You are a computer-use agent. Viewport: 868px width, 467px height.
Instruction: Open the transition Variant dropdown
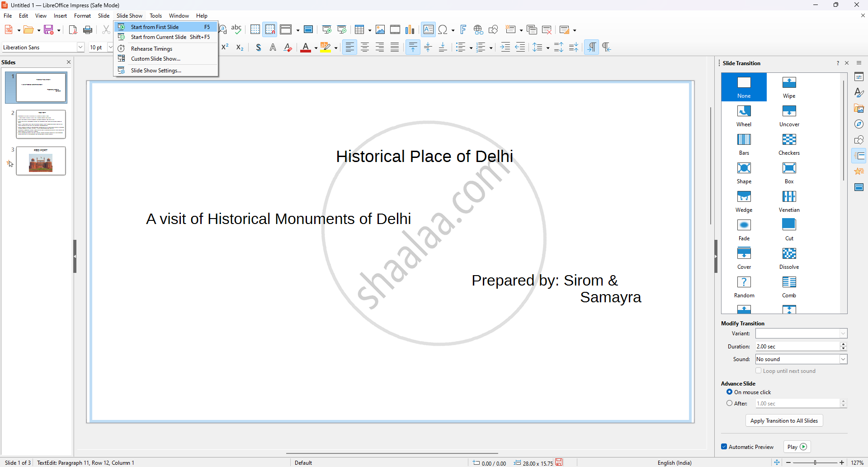click(843, 334)
